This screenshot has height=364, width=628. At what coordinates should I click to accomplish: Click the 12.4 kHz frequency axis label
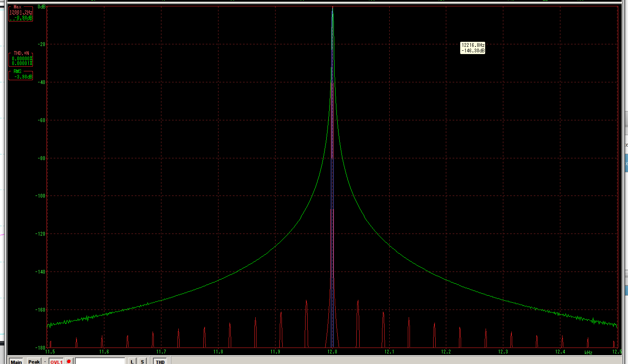click(560, 352)
